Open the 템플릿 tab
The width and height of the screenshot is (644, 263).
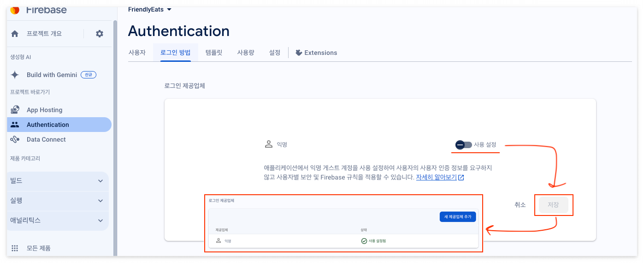pyautogui.click(x=214, y=53)
